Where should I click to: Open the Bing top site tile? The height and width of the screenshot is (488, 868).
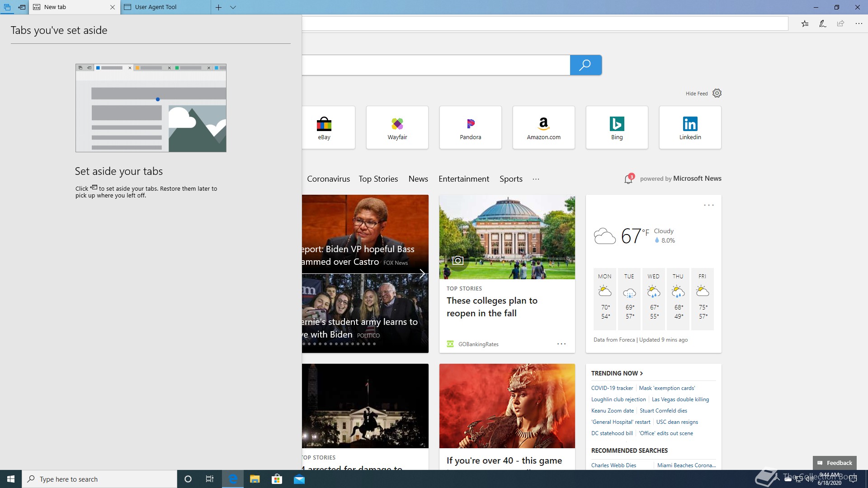click(617, 127)
